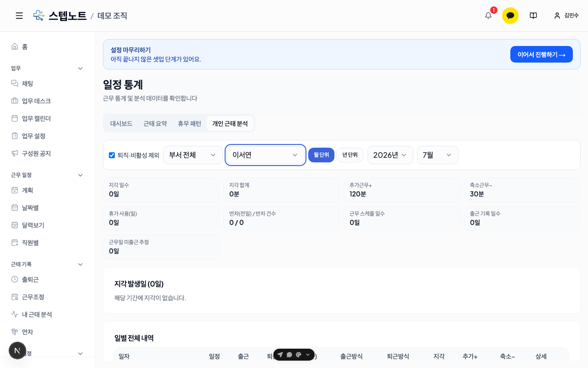
Task: Open 달력보기 in the sidebar
Action: pyautogui.click(x=47, y=225)
